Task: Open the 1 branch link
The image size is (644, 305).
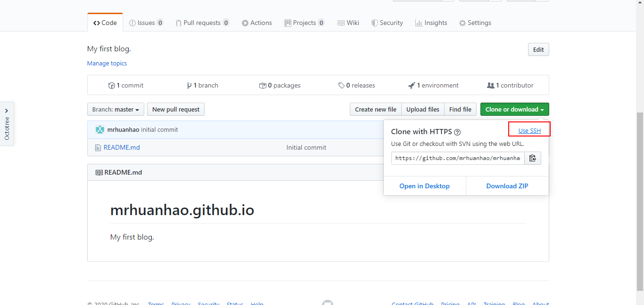Action: pos(203,85)
